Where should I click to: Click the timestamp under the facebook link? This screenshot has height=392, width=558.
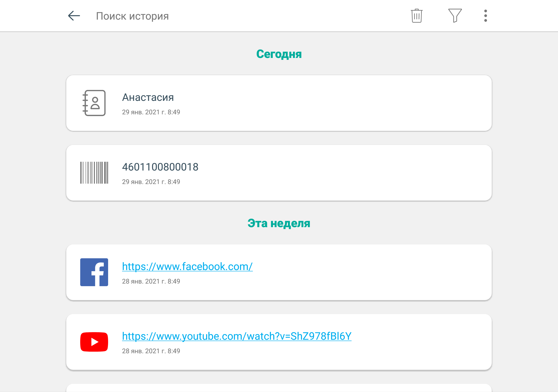point(151,281)
